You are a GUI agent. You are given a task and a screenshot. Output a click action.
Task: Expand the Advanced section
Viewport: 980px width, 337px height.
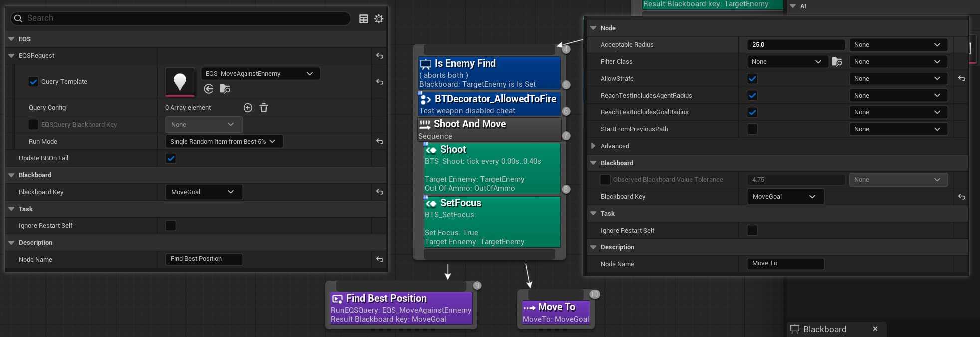[x=593, y=146]
